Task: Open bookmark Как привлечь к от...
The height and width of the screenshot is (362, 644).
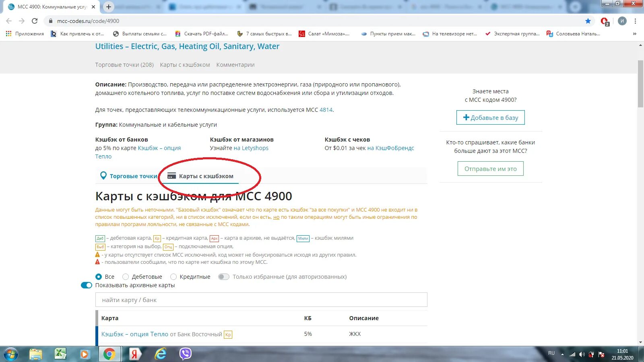Action: click(x=77, y=34)
